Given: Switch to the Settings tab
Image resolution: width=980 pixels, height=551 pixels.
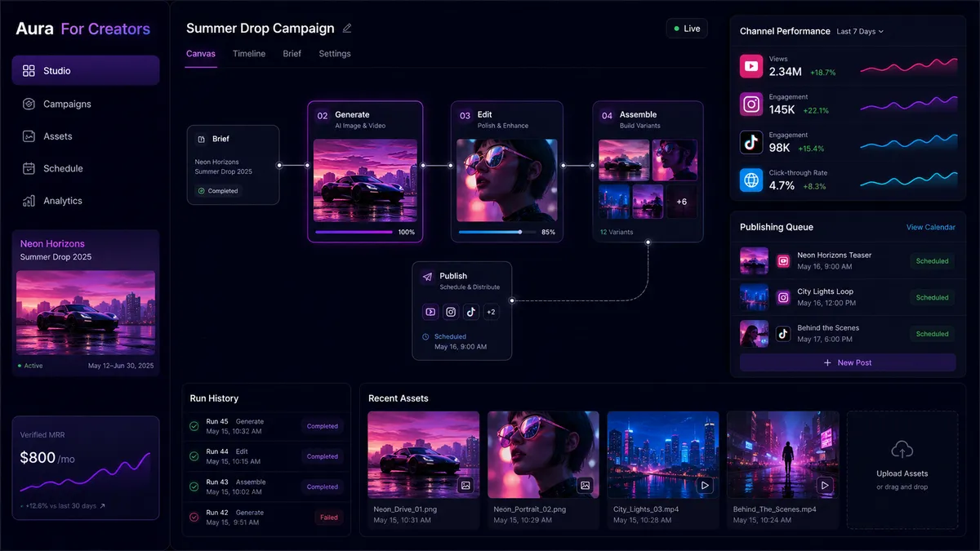Looking at the screenshot, I should (335, 54).
